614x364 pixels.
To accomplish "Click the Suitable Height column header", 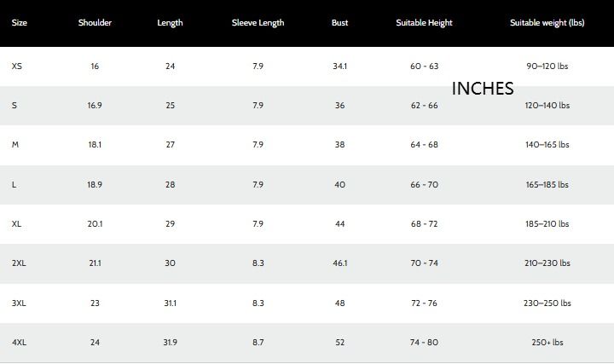I will coord(424,23).
